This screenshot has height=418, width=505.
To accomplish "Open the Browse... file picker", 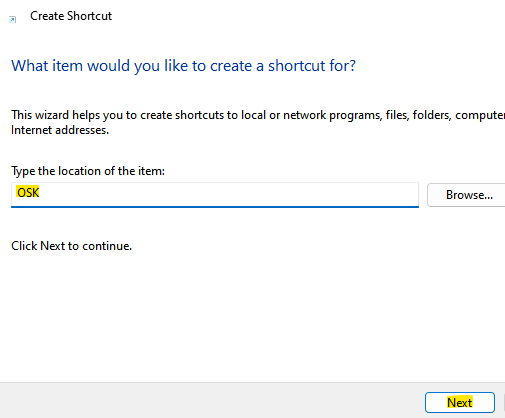I will [467, 195].
